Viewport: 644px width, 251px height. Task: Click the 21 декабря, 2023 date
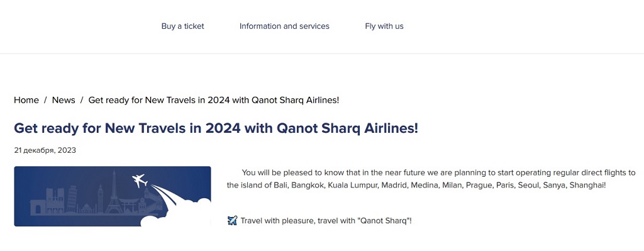[45, 150]
